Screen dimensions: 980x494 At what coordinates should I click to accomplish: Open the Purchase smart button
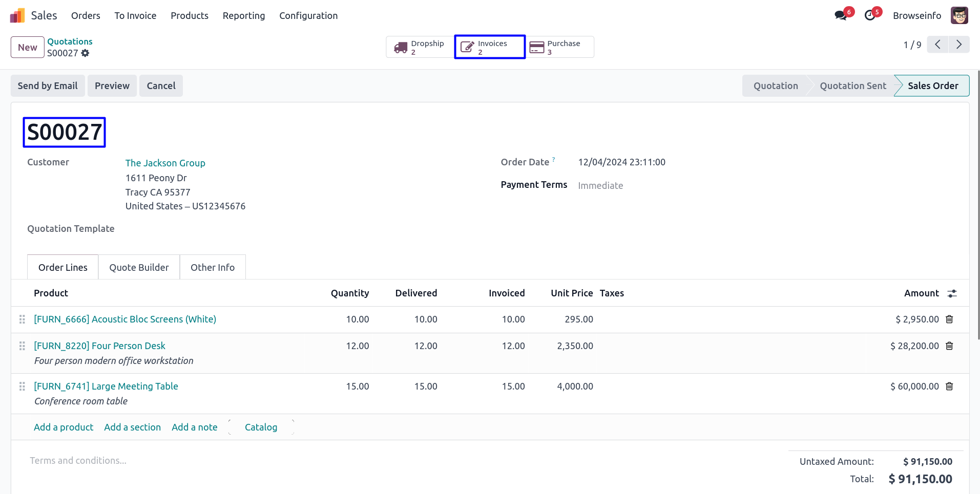(x=560, y=47)
